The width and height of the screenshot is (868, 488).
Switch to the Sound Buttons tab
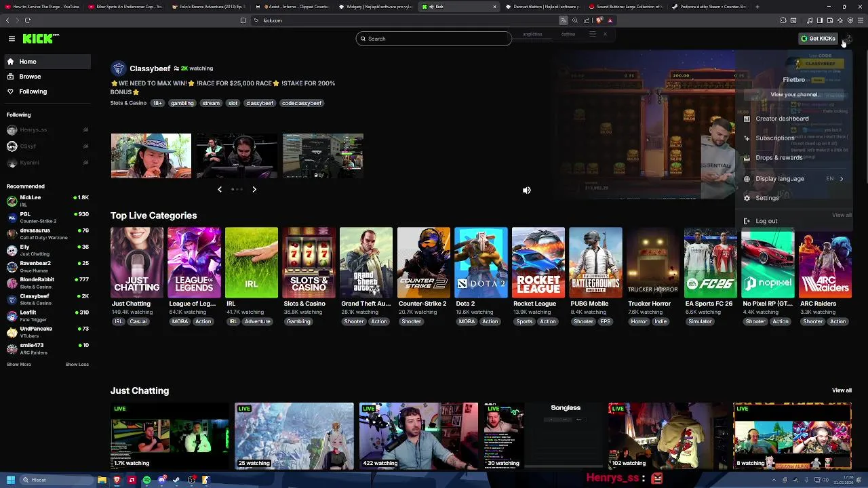[x=626, y=7]
